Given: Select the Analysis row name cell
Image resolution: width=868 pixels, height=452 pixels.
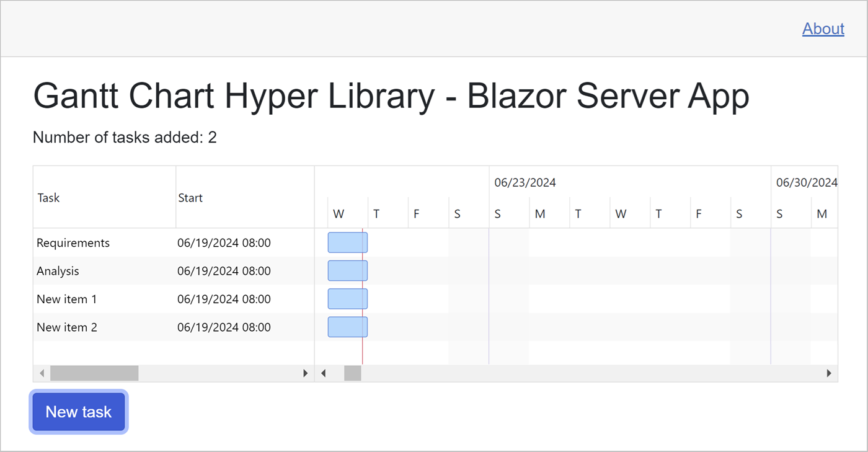Looking at the screenshot, I should point(58,271).
